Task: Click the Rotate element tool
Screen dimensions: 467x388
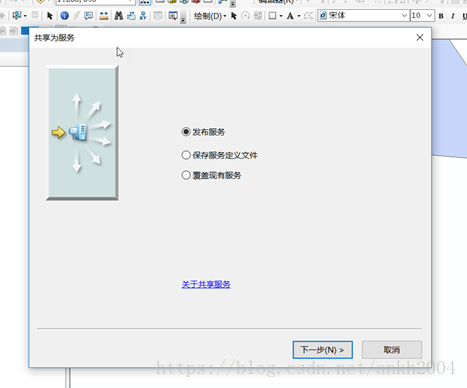Action: [x=245, y=16]
